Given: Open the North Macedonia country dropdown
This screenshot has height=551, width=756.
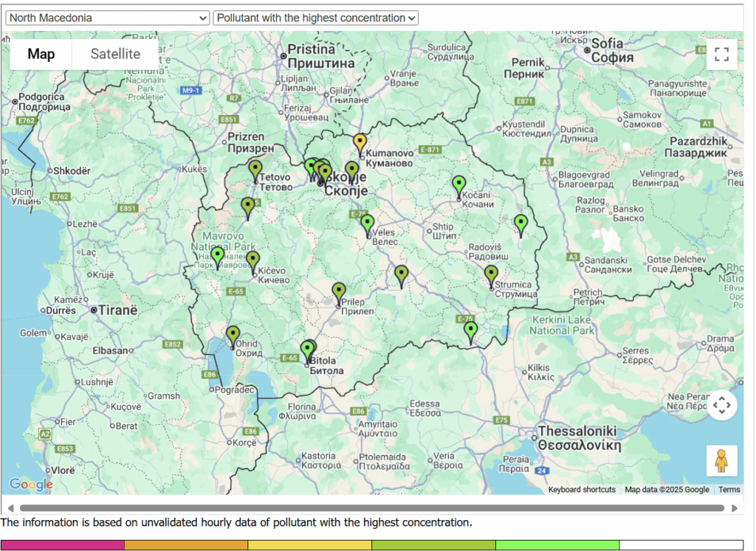Looking at the screenshot, I should point(108,18).
